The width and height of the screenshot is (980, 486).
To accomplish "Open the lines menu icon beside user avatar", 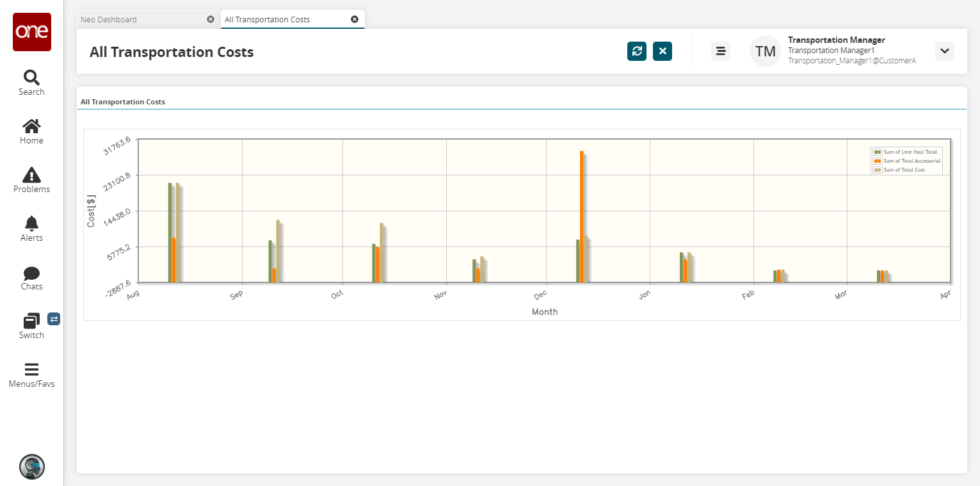I will (721, 51).
